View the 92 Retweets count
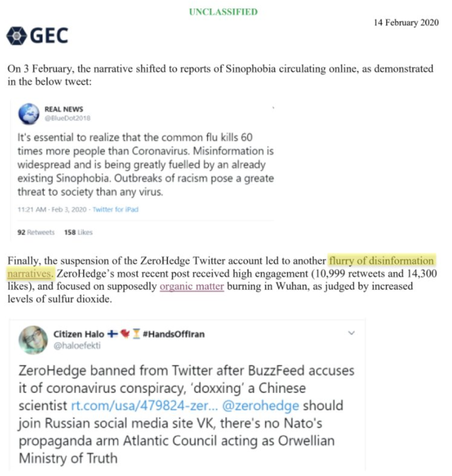Screen dimensions: 452x476 [36, 232]
